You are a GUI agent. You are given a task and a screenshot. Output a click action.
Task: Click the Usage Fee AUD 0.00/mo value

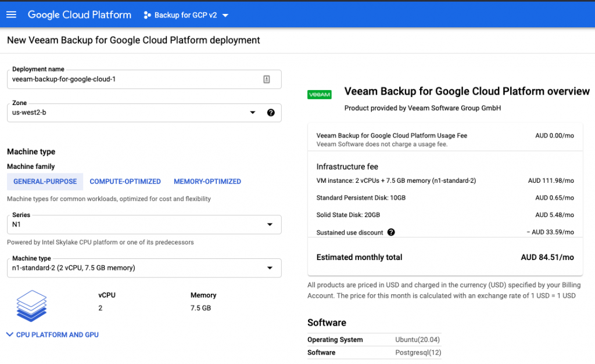554,136
